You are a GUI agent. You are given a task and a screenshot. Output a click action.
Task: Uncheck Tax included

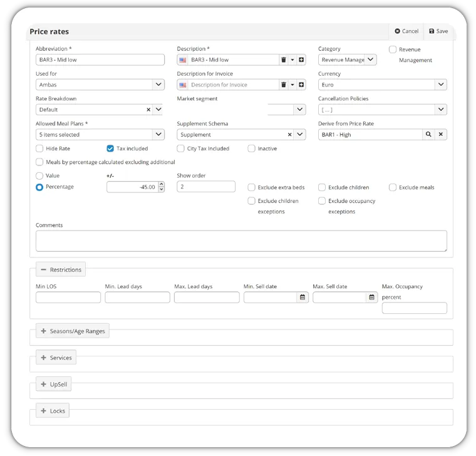pos(110,148)
